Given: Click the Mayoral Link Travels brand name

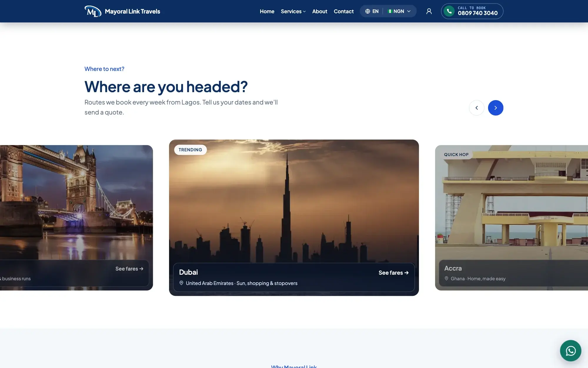Looking at the screenshot, I should [x=132, y=11].
